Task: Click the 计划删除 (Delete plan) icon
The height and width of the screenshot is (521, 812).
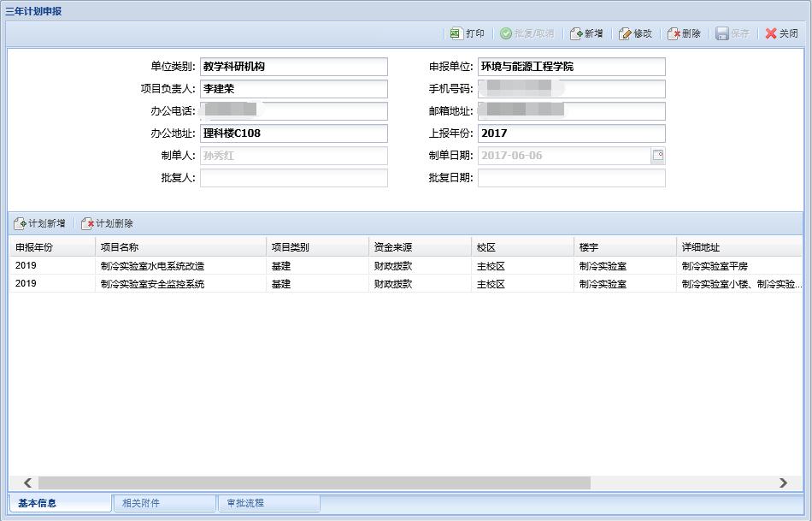Action: tap(87, 223)
